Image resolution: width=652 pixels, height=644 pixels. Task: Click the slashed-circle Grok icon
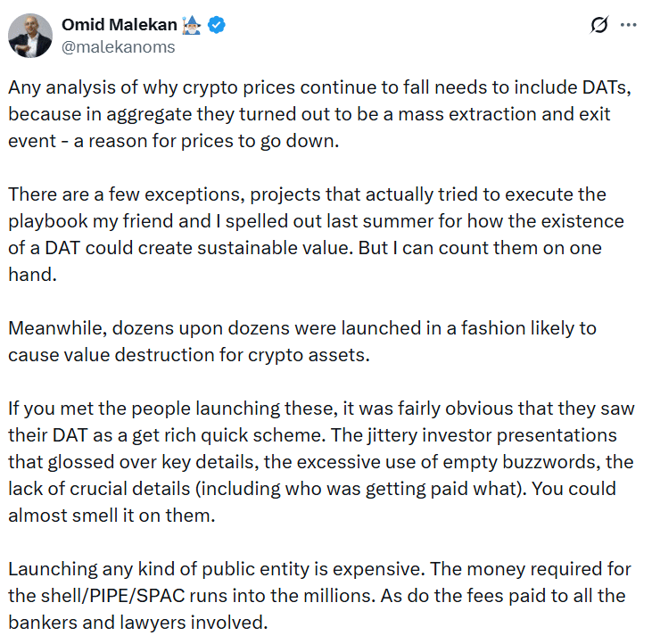click(599, 26)
